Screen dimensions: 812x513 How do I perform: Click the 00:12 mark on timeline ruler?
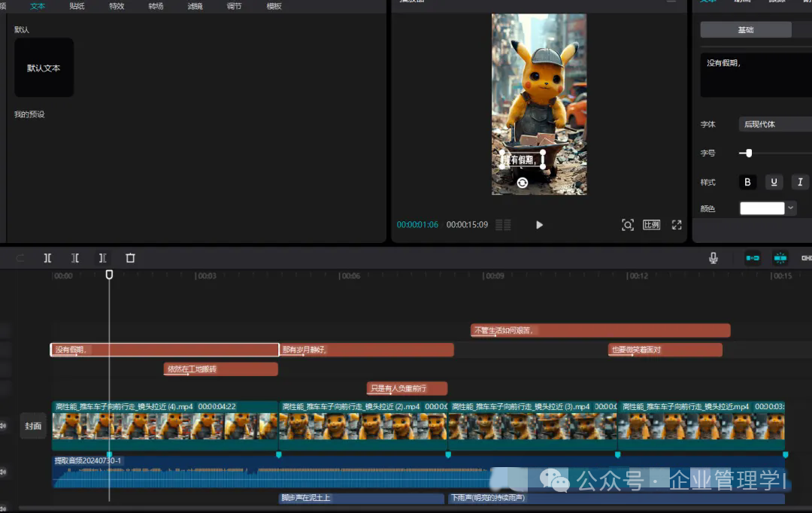638,275
